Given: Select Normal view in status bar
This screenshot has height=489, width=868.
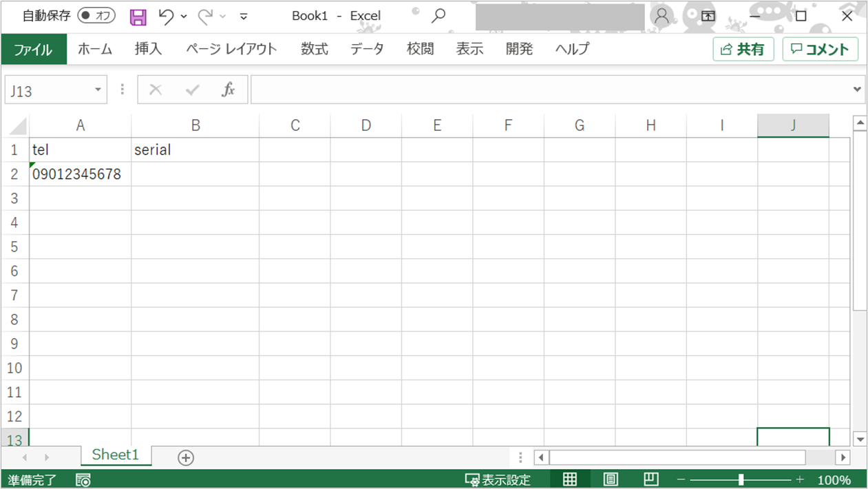Looking at the screenshot, I should (570, 480).
